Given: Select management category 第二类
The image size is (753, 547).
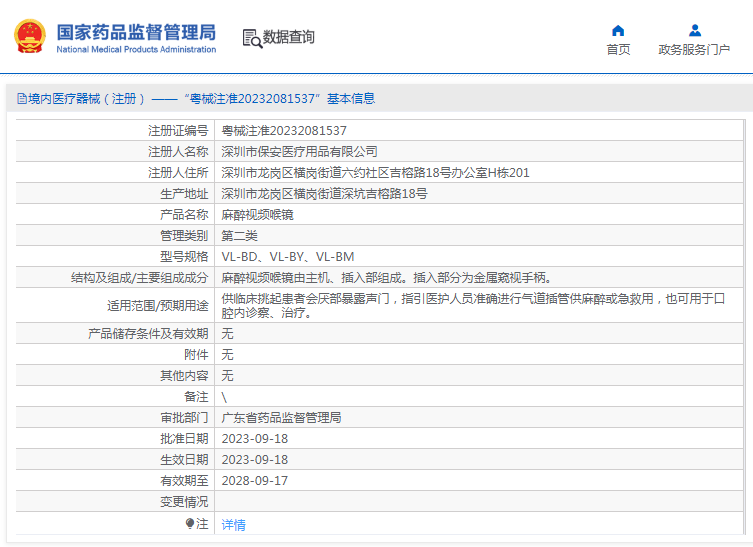Looking at the screenshot, I should pyautogui.click(x=239, y=236).
